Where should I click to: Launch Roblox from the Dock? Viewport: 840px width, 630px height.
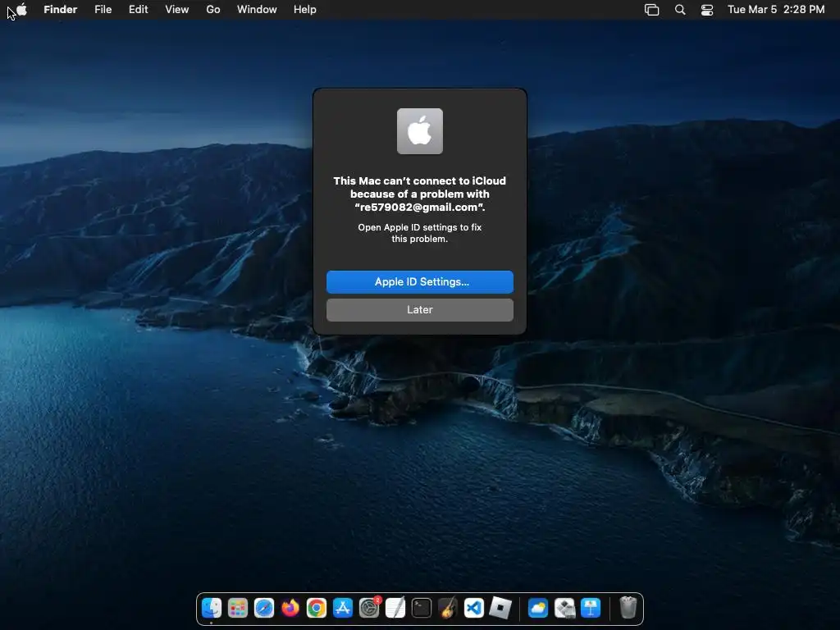point(500,608)
